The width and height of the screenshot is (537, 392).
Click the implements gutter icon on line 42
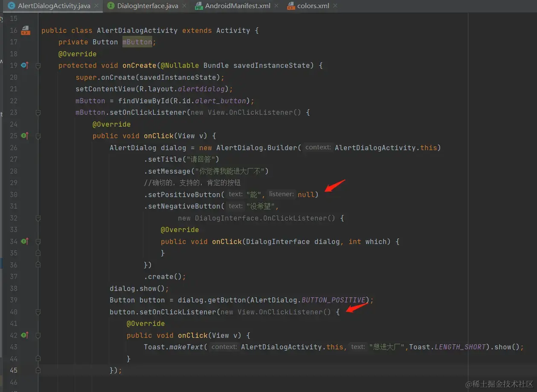(x=25, y=335)
